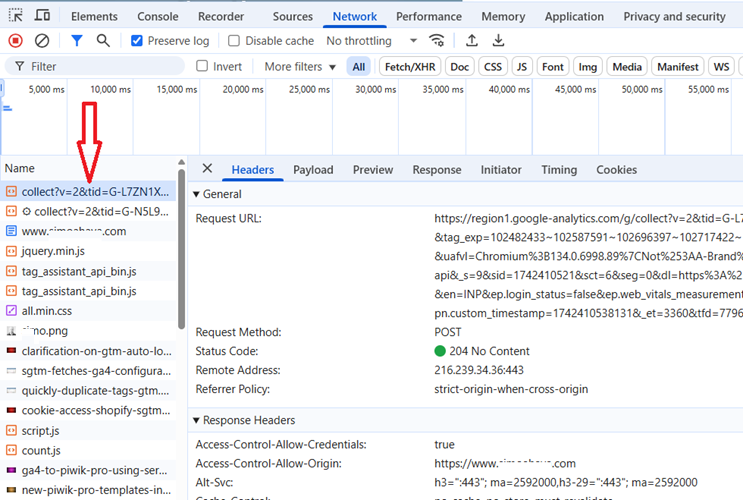743x500 pixels.
Task: Toggle the device toolbar icon
Action: tap(42, 16)
